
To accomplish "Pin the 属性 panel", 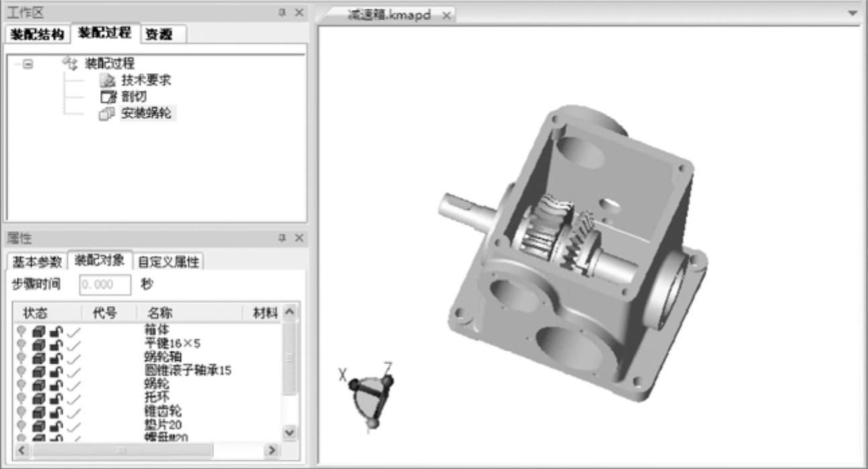I will click(x=282, y=238).
